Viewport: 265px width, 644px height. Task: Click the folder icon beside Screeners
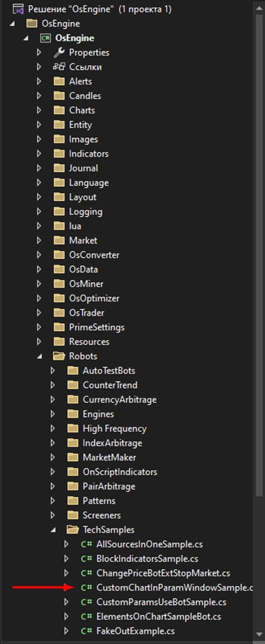pyautogui.click(x=72, y=515)
